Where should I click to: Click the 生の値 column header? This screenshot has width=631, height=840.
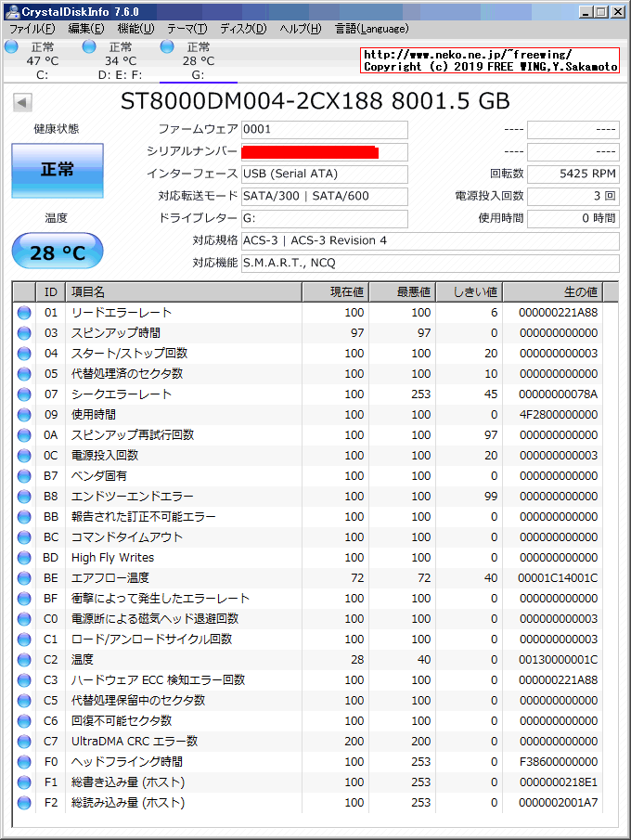(x=553, y=292)
